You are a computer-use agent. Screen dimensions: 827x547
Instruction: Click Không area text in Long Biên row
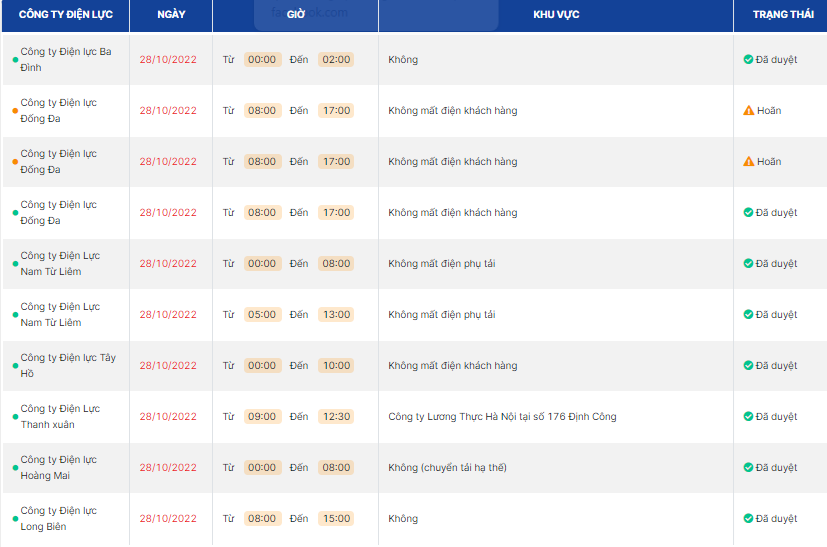click(403, 518)
